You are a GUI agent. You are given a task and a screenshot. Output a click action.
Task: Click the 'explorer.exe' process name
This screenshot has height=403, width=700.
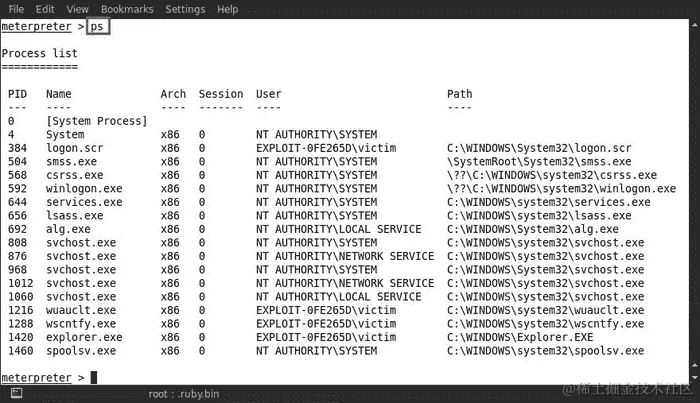[x=84, y=337]
